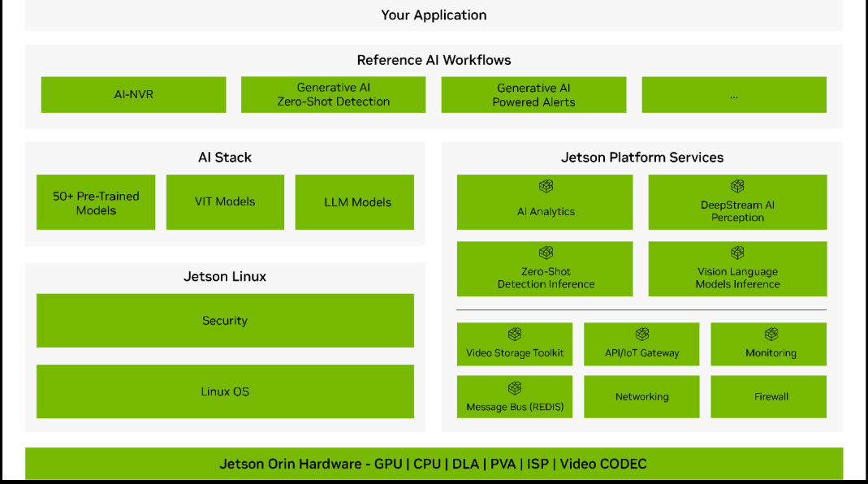Click the Jetson Orin Hardware bar

[x=434, y=464]
